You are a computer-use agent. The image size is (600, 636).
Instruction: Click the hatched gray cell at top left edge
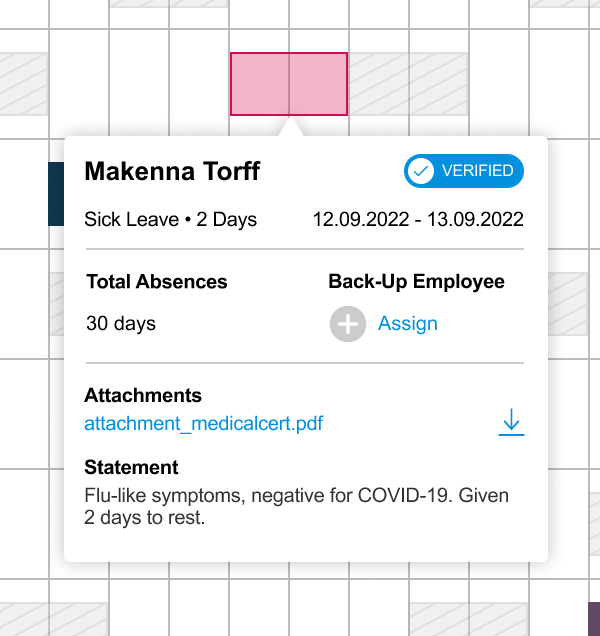(24, 84)
